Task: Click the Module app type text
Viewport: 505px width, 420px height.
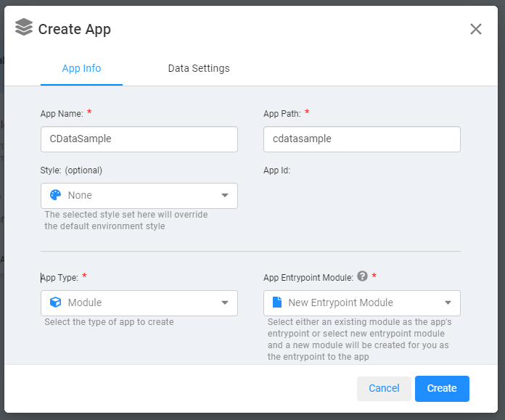Action: point(85,302)
